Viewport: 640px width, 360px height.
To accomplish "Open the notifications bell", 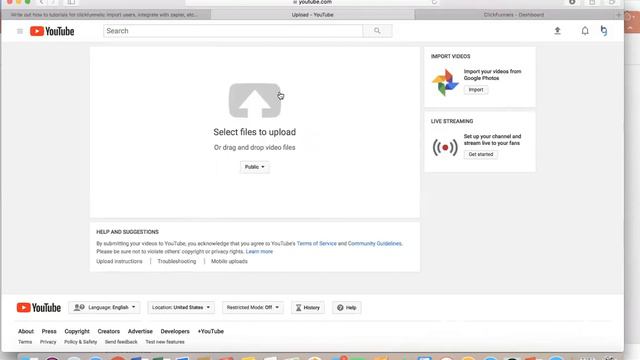I will tap(585, 31).
